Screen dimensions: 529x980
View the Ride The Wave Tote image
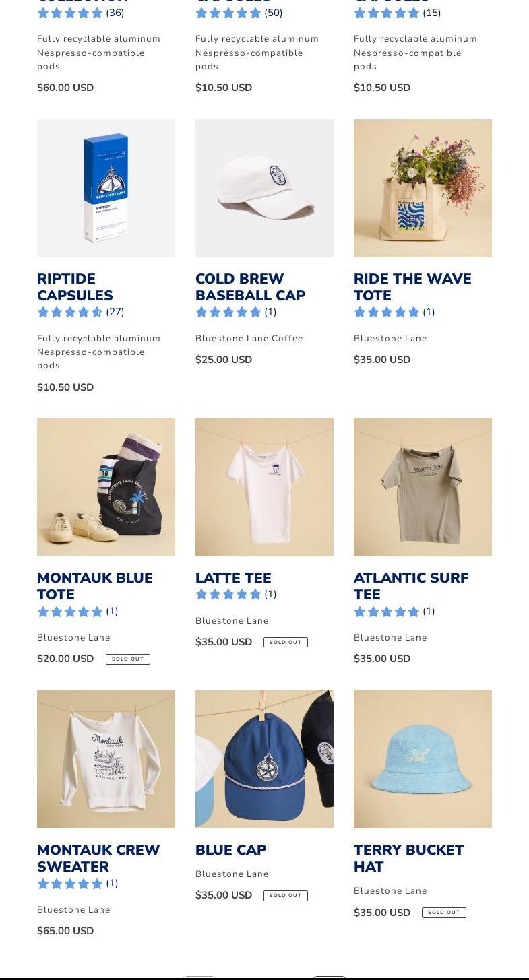[423, 188]
